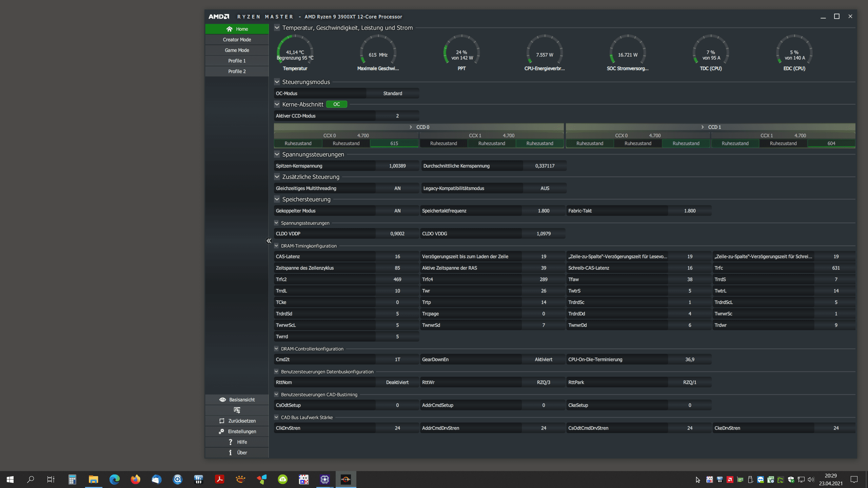Collapse the Benutzersteuerungen CAD-Bustiming section
This screenshot has width=868, height=488.
click(276, 394)
